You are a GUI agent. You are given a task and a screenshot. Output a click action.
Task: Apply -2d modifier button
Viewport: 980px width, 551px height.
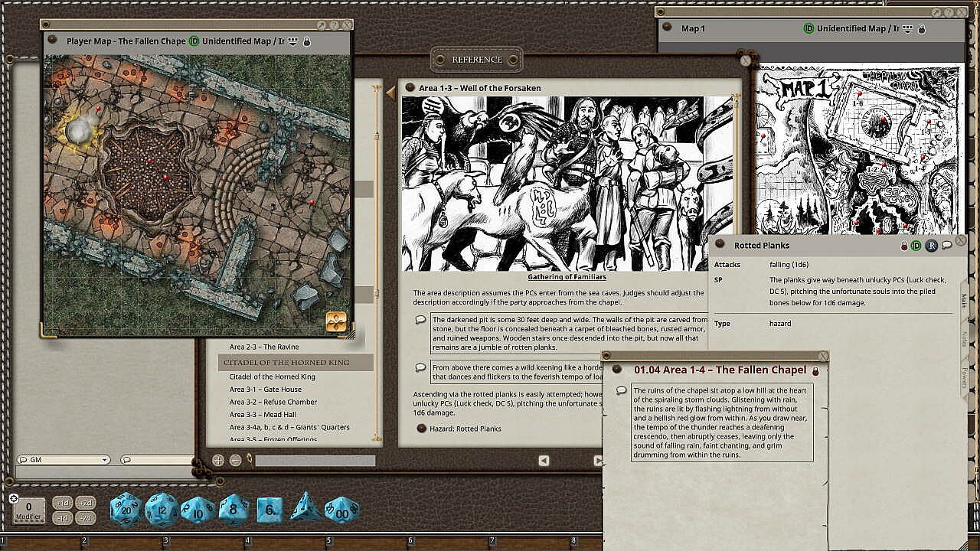click(x=86, y=518)
